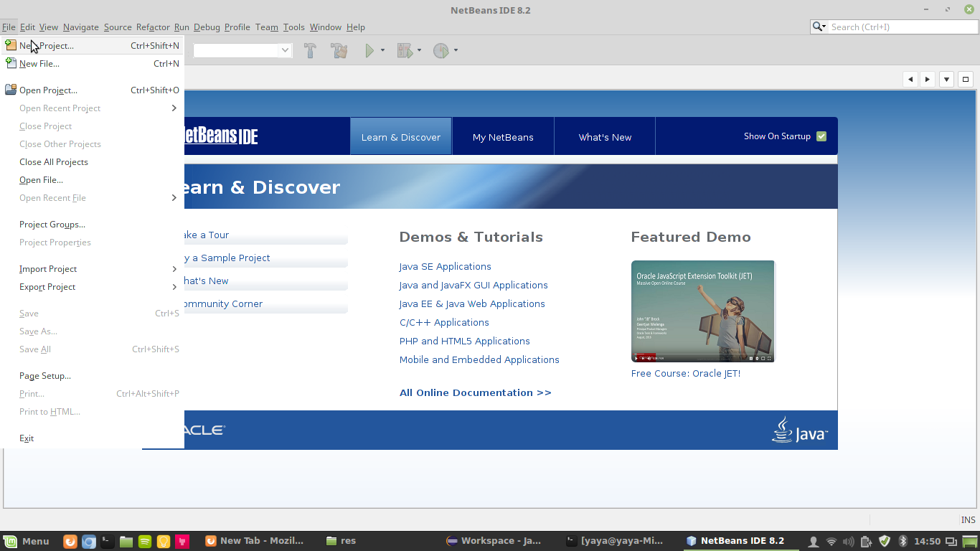This screenshot has width=980, height=551.
Task: Open PHP and HTML5 Applications link
Action: (465, 341)
